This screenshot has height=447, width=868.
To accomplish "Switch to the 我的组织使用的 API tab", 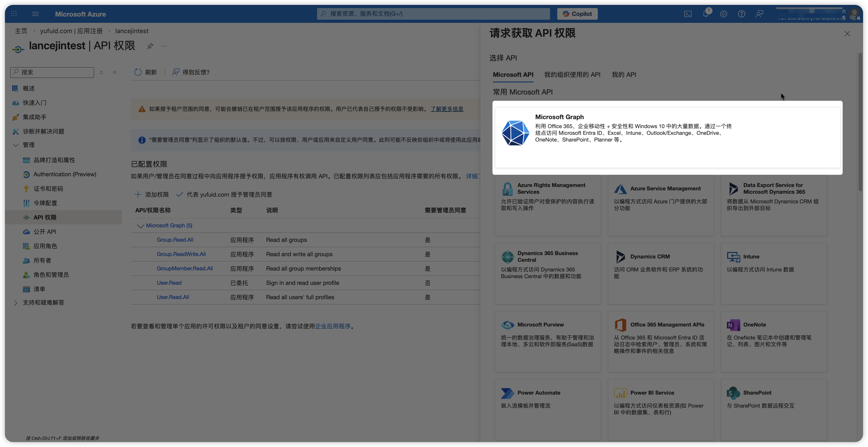I will click(572, 75).
